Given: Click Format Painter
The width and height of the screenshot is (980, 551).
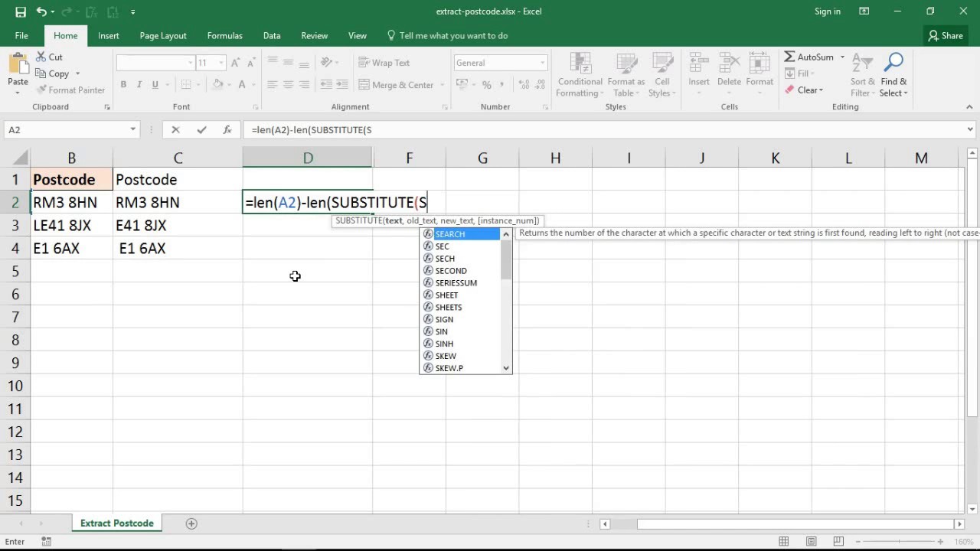Looking at the screenshot, I should click(70, 90).
